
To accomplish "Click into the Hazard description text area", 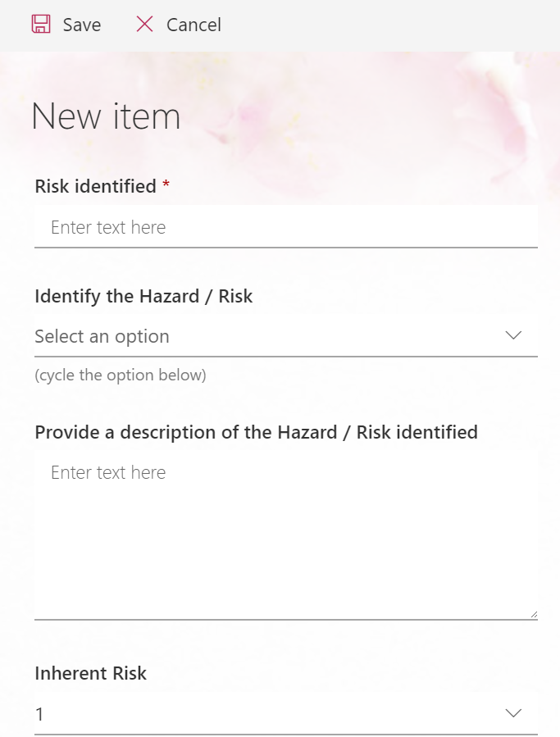I will 285,533.
